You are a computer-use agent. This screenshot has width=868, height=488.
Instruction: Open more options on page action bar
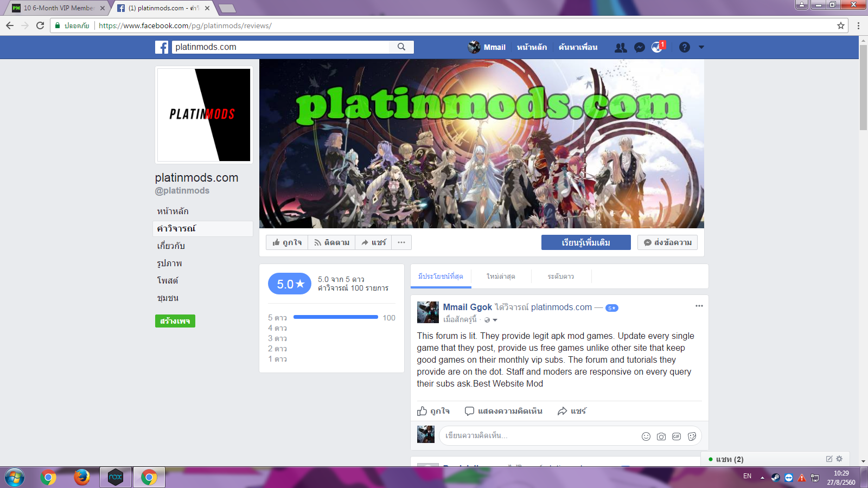click(401, 242)
